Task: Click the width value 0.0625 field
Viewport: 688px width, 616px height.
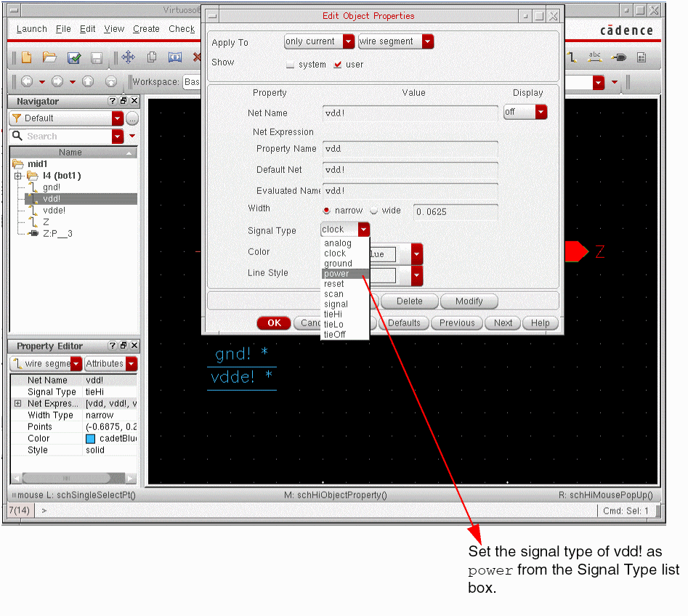Action: (455, 212)
